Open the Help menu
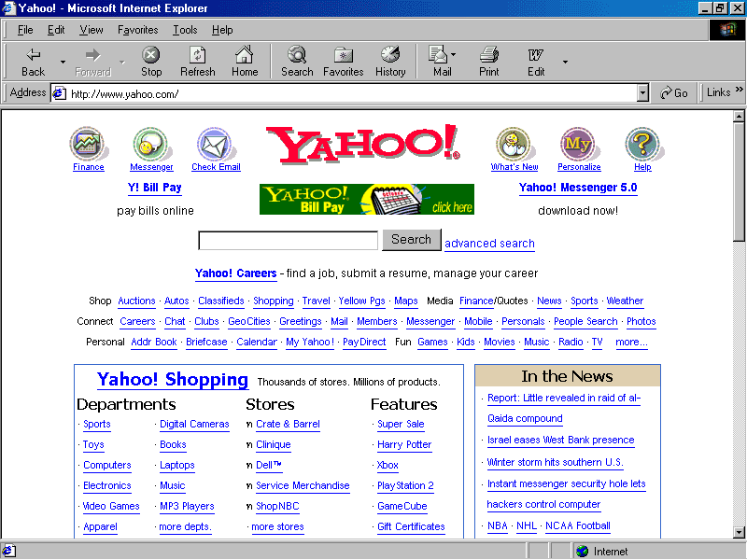The width and height of the screenshot is (747, 560). tap(222, 30)
